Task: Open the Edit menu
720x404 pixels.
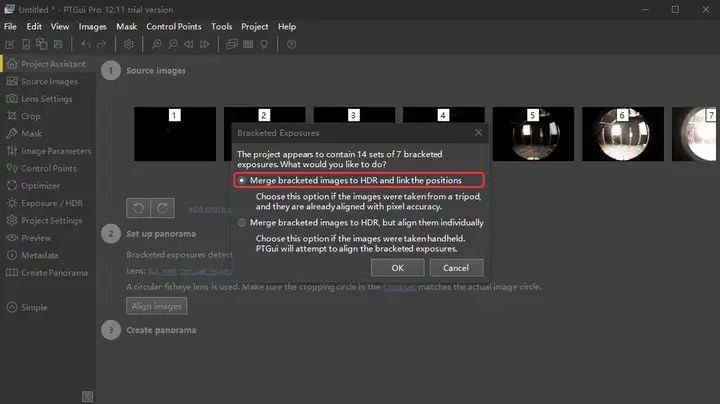Action: click(x=34, y=27)
